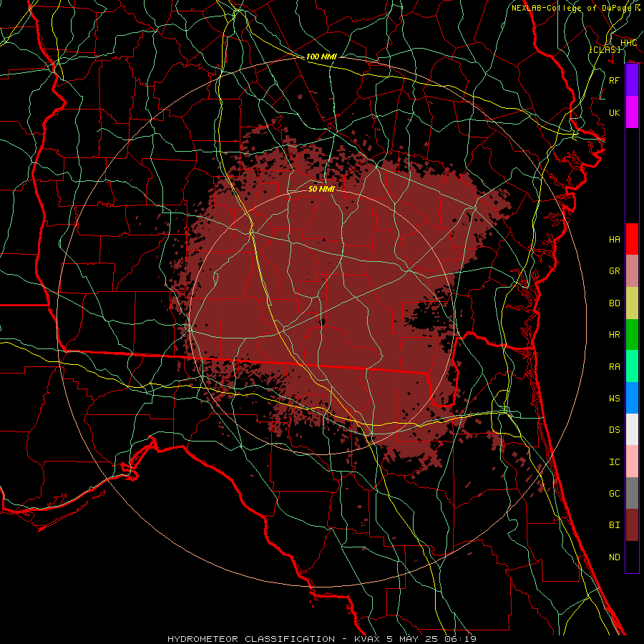Click the RA mint green legend swatch

pyautogui.click(x=632, y=366)
